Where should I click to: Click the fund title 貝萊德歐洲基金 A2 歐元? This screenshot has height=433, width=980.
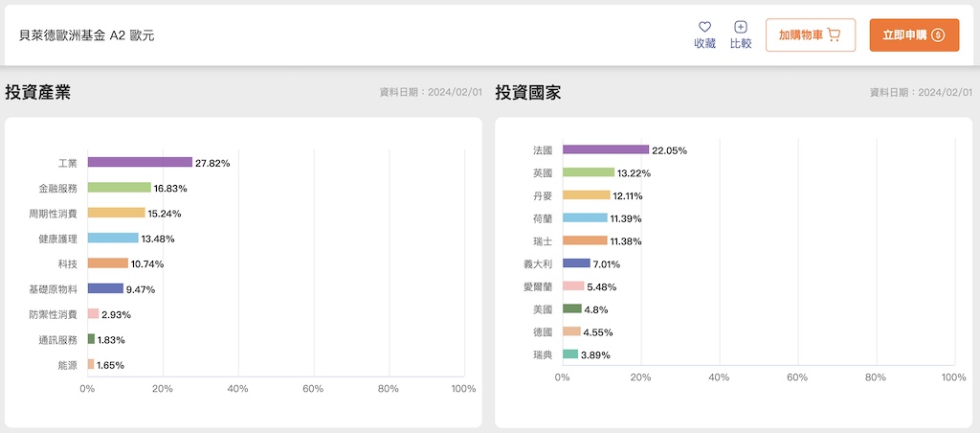[x=86, y=35]
